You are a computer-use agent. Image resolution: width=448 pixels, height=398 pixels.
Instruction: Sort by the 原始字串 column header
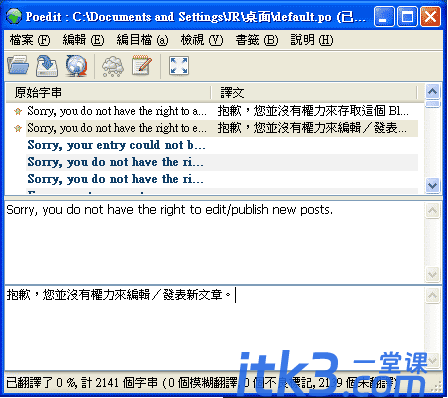click(109, 93)
